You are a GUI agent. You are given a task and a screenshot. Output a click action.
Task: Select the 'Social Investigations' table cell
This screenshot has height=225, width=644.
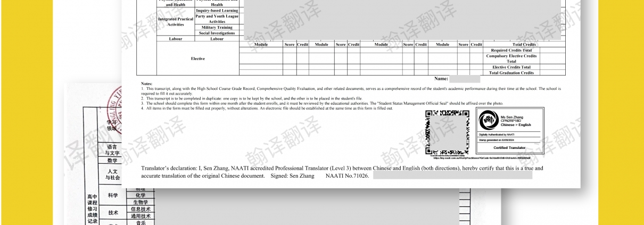[217, 33]
